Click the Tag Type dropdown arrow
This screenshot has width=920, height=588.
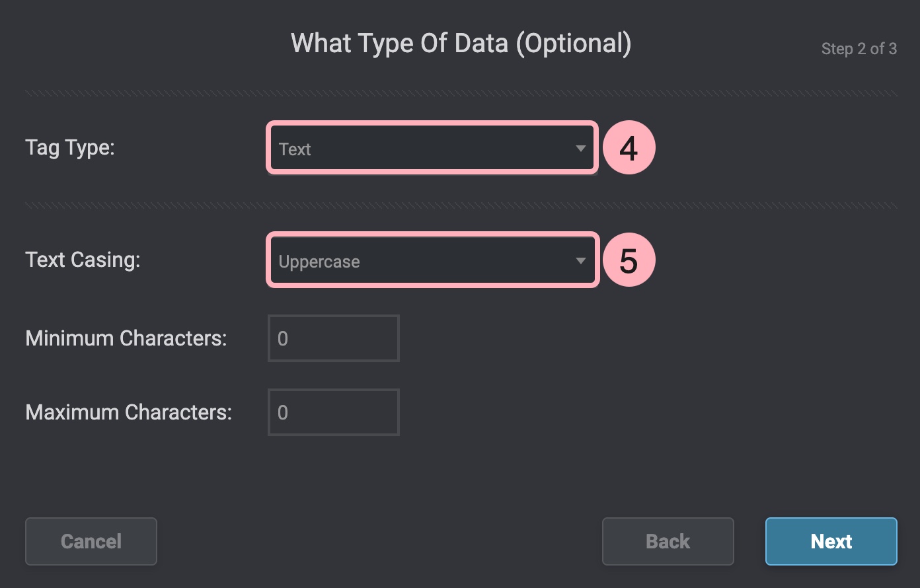point(580,149)
